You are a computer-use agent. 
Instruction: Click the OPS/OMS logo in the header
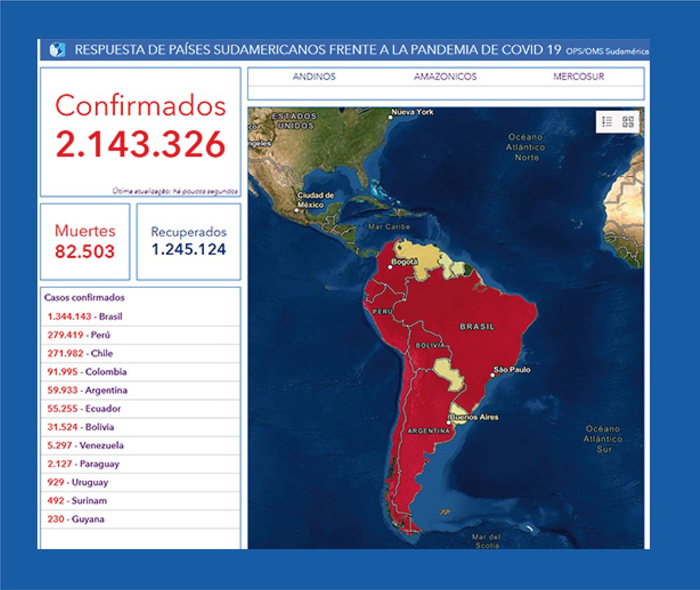click(x=57, y=50)
